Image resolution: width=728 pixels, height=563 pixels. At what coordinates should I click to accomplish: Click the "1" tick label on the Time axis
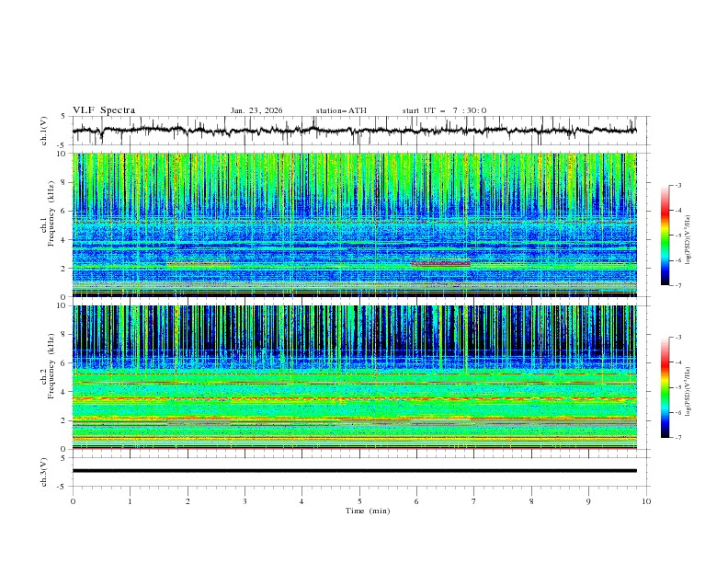pyautogui.click(x=130, y=501)
